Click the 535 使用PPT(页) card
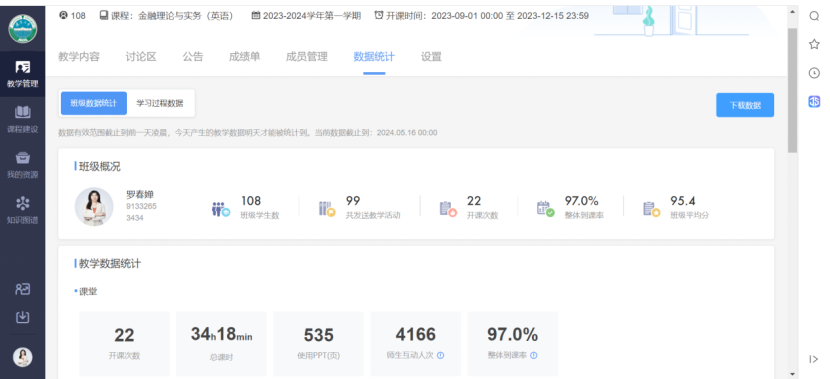 coord(319,344)
